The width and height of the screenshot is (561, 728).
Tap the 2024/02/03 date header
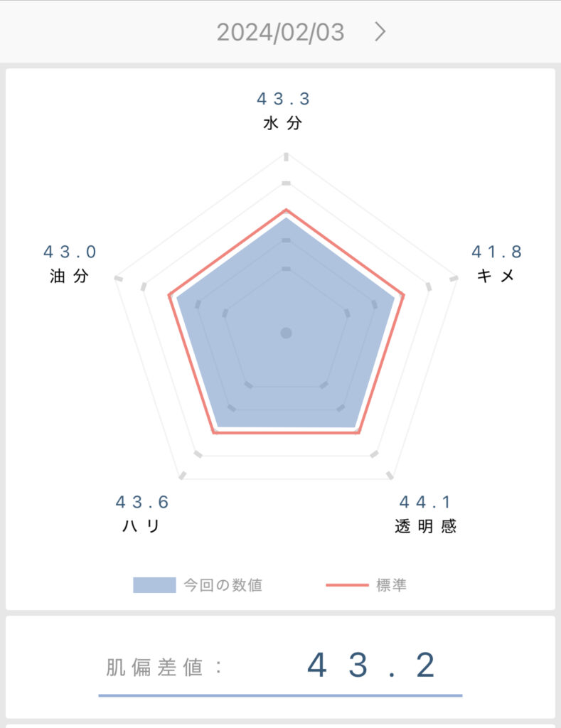(280, 33)
